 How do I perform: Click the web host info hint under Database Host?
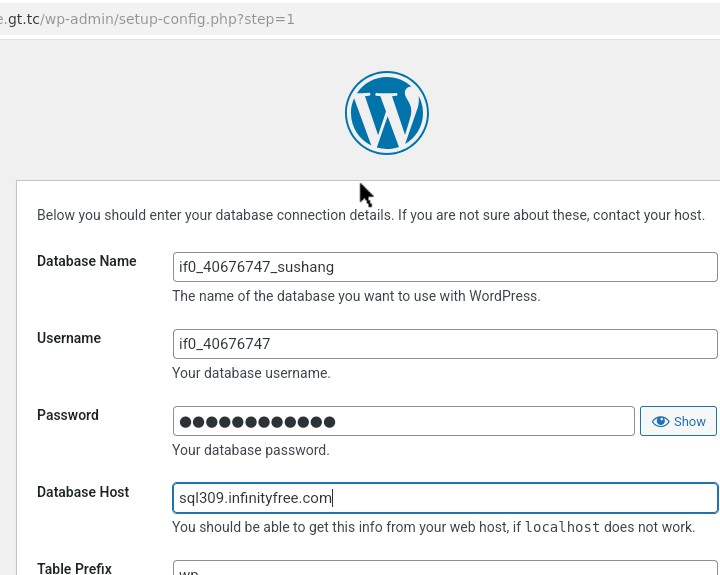(340, 527)
